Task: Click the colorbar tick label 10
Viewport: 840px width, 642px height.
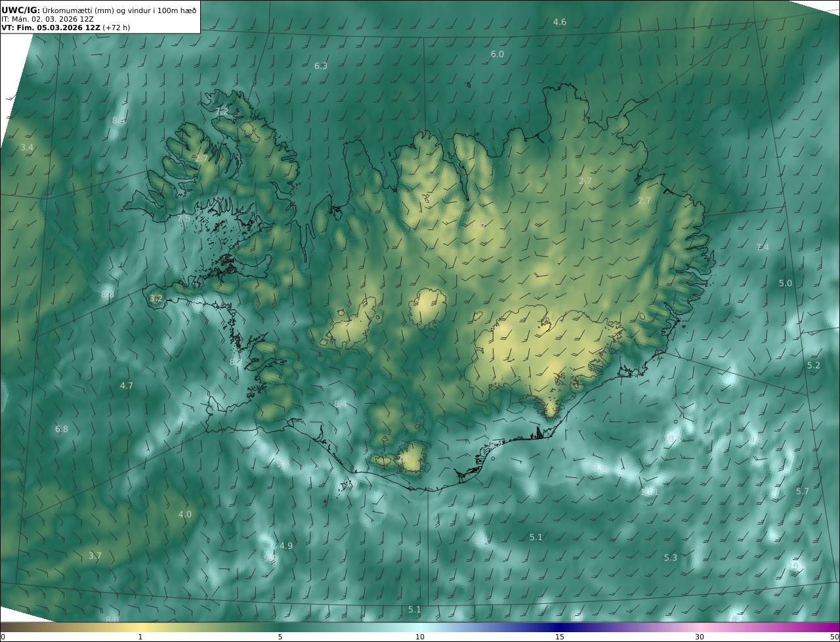Action: [x=420, y=637]
